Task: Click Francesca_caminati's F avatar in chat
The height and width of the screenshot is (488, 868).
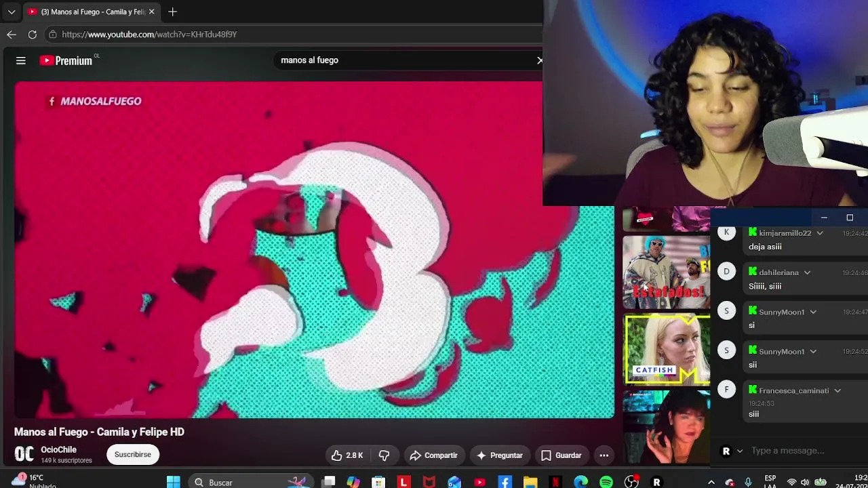Action: [726, 390]
